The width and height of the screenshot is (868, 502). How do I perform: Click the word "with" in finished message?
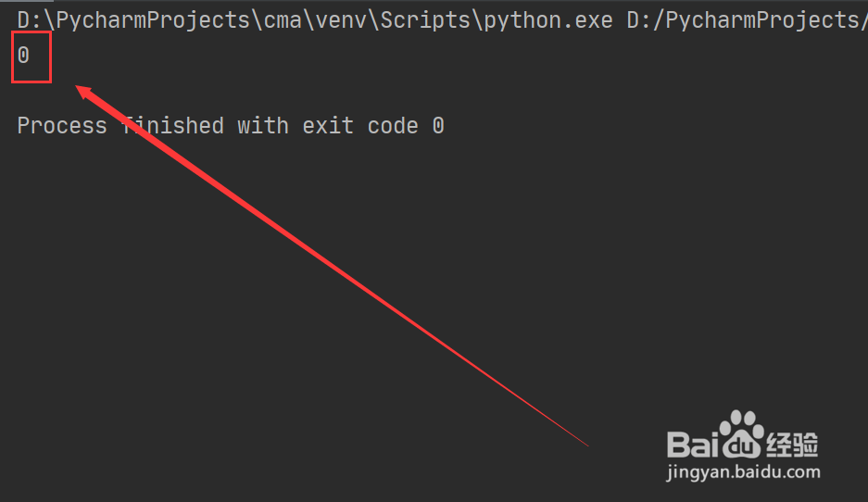[263, 126]
